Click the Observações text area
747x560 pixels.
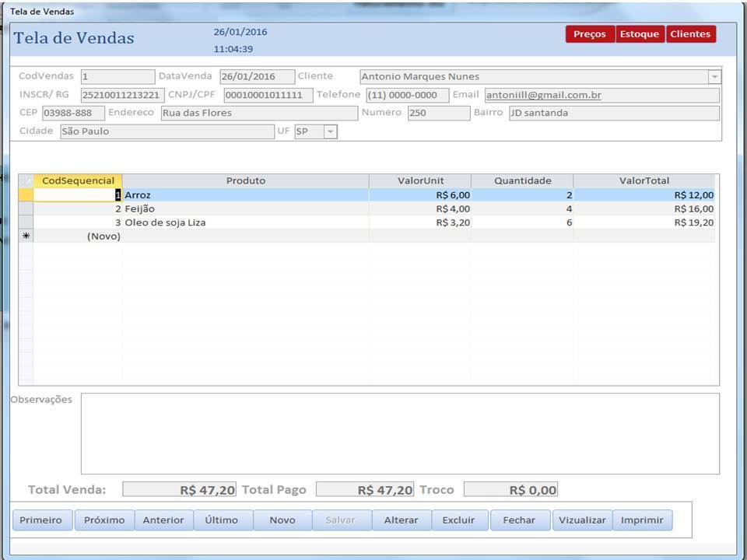[400, 434]
